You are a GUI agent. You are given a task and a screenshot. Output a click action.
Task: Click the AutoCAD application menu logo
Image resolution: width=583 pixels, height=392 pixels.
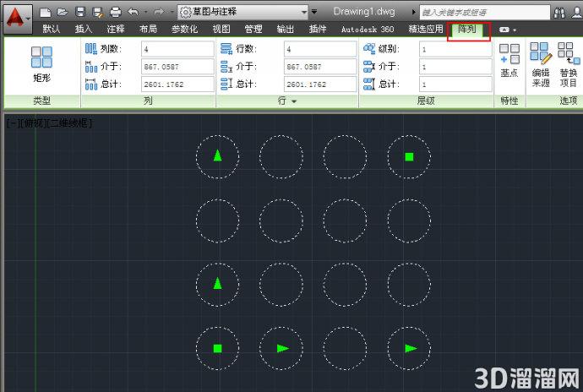(17, 18)
